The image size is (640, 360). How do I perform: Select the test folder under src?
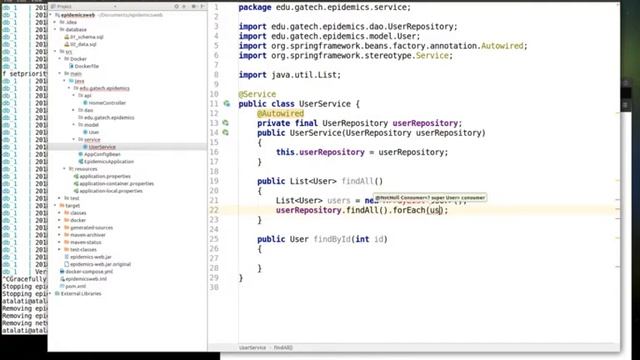[75, 198]
